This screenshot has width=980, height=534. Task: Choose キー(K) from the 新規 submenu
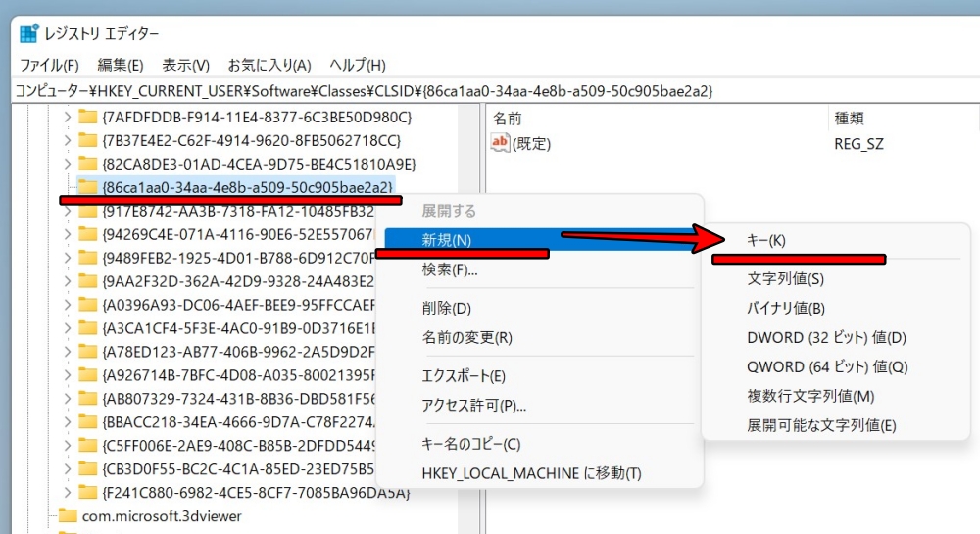coord(766,240)
